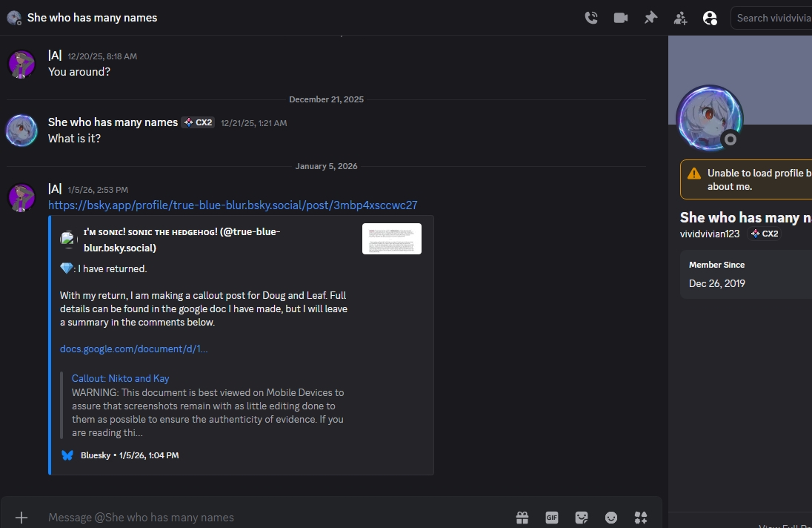Open 'Callout: Nikto and Kay' link

(x=120, y=378)
